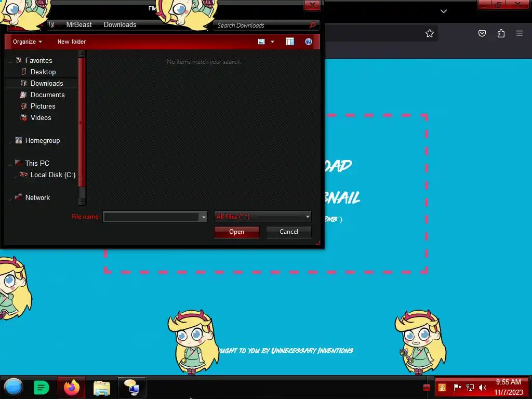Select Homegroup in the navigation pane

(43, 140)
